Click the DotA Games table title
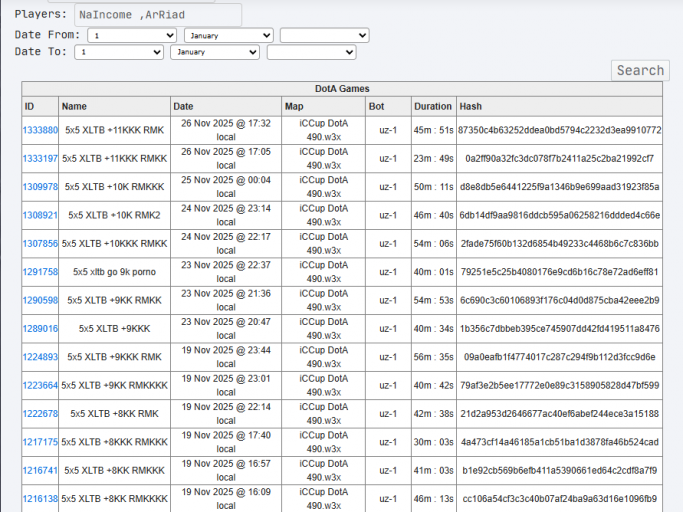Viewport: 683px width, 512px height. pyautogui.click(x=342, y=88)
